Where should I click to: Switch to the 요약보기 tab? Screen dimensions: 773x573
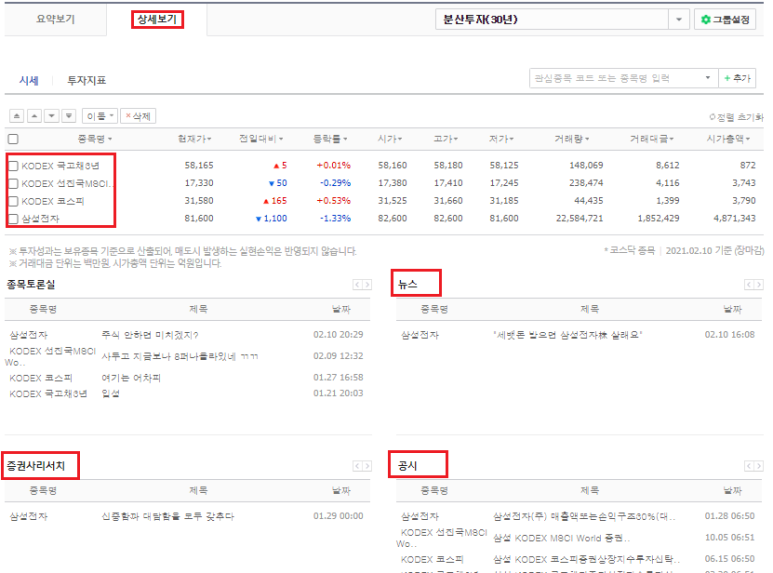pos(55,19)
